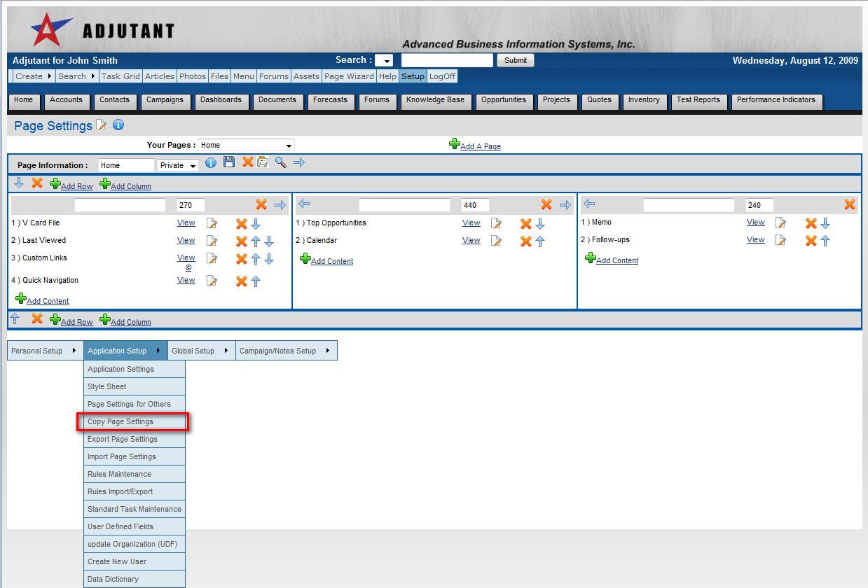The image size is (868, 588).
Task: Delete the 440-width middle column
Action: click(x=546, y=204)
